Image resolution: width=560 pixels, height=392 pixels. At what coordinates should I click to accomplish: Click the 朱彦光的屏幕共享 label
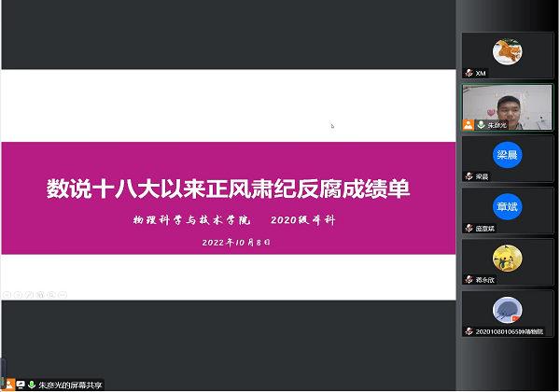pyautogui.click(x=71, y=385)
